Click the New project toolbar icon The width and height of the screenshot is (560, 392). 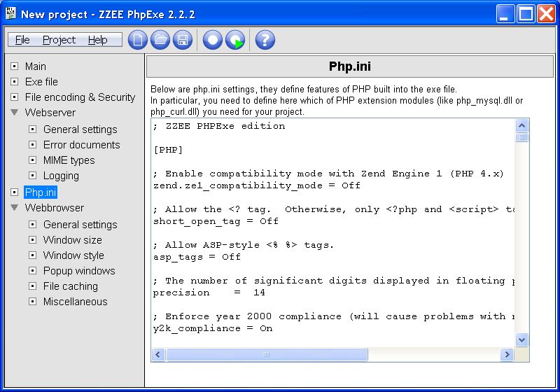coord(137,40)
